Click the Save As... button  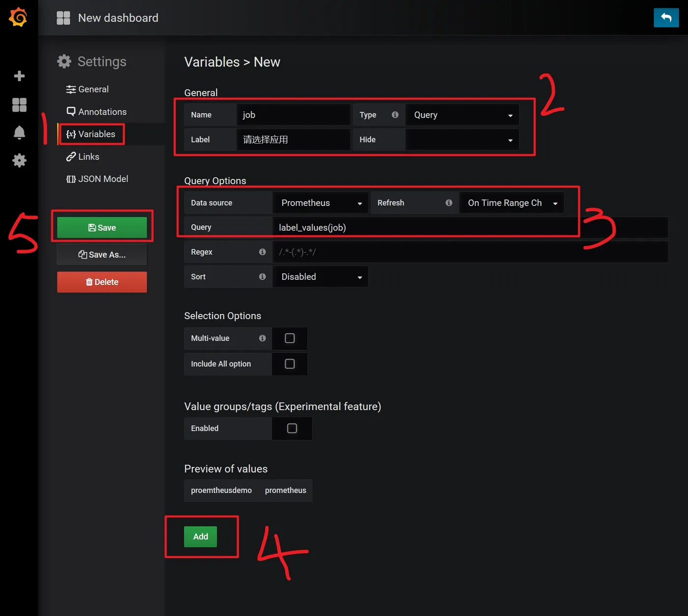click(102, 255)
